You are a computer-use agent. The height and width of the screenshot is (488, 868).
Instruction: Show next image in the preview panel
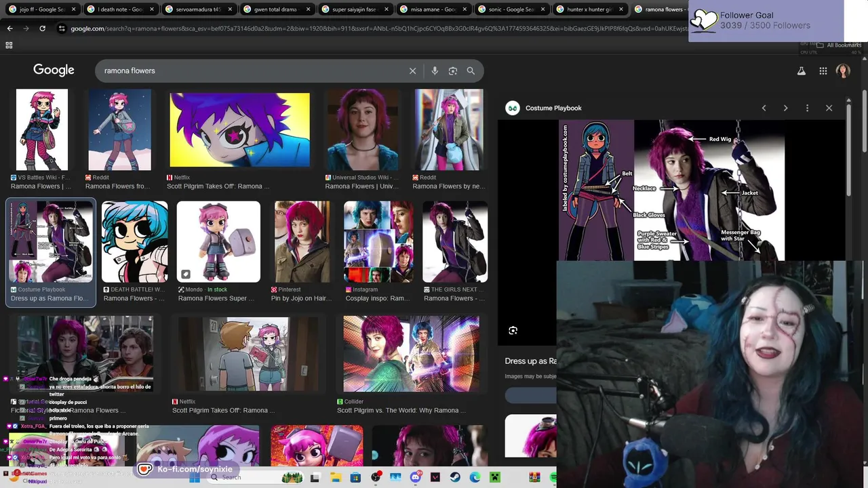click(785, 108)
